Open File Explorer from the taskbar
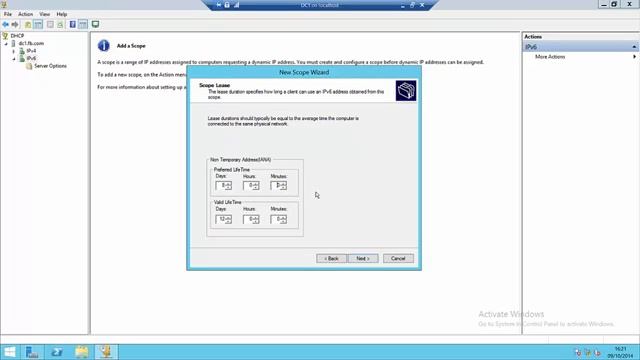 (82, 352)
